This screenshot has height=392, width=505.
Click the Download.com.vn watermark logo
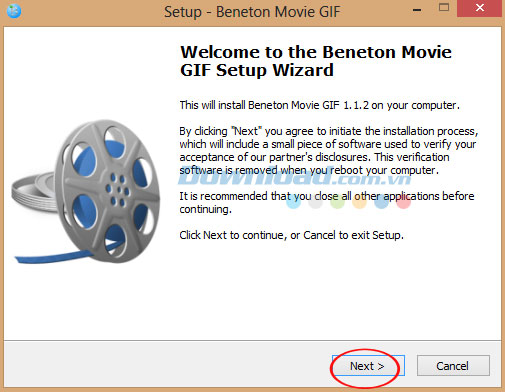294,177
